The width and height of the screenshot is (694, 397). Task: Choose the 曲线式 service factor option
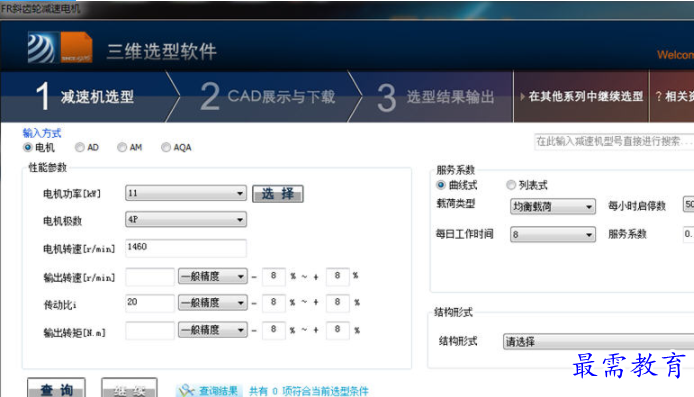click(440, 185)
